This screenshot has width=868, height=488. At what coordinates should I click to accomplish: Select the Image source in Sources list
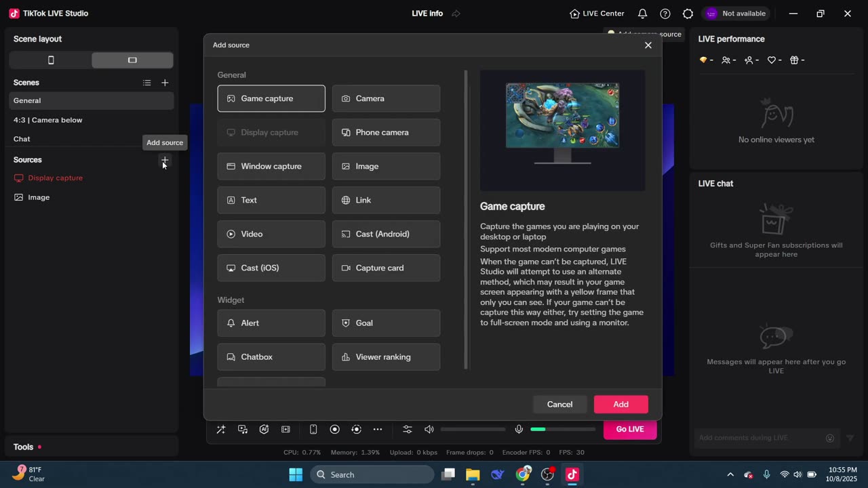point(92,197)
